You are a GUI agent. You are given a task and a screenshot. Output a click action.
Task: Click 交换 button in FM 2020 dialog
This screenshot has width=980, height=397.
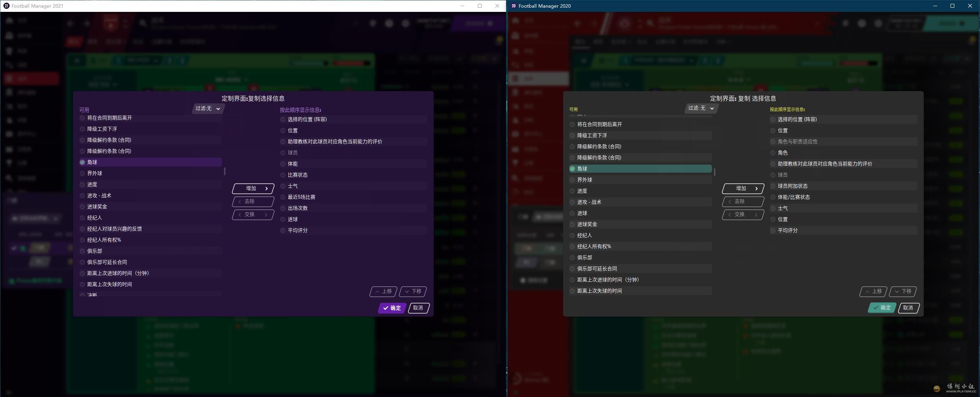pos(743,214)
